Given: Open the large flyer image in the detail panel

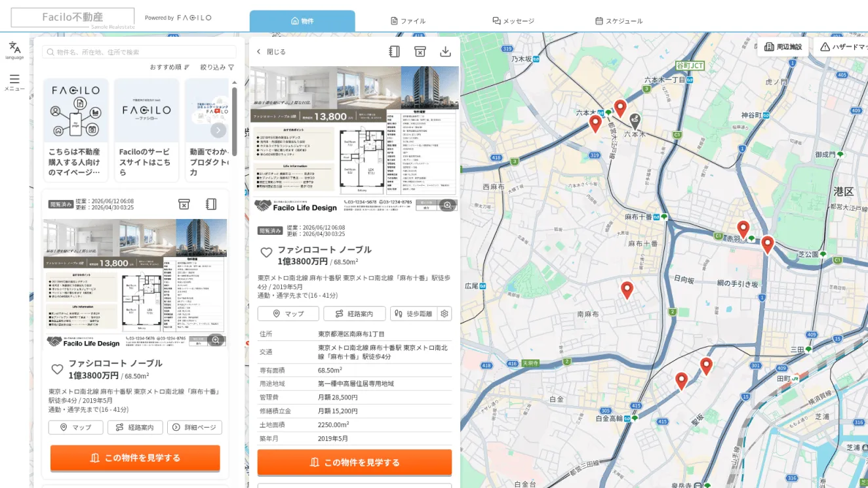Looking at the screenshot, I should pos(355,139).
